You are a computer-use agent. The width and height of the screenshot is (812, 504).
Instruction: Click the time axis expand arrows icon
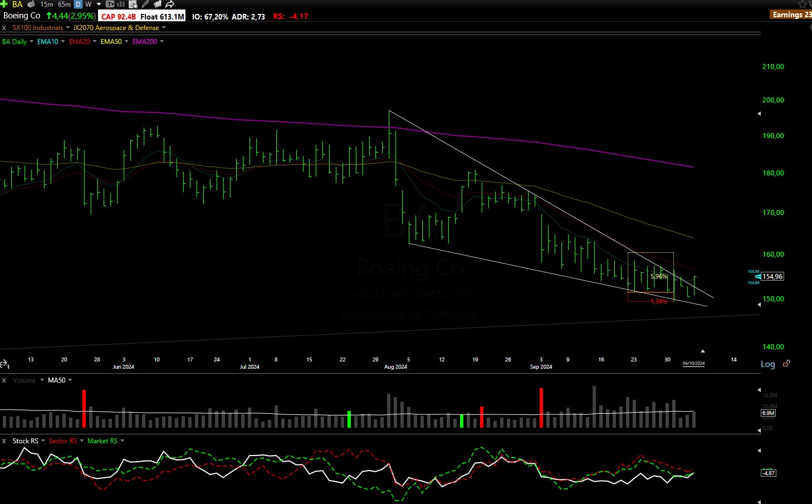pyautogui.click(x=3, y=364)
